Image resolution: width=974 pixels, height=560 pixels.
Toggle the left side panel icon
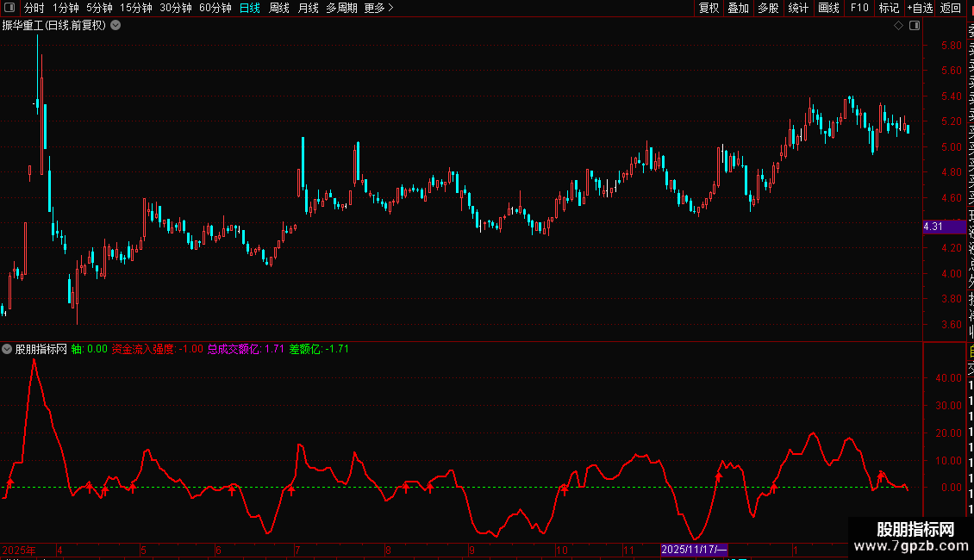click(9, 8)
